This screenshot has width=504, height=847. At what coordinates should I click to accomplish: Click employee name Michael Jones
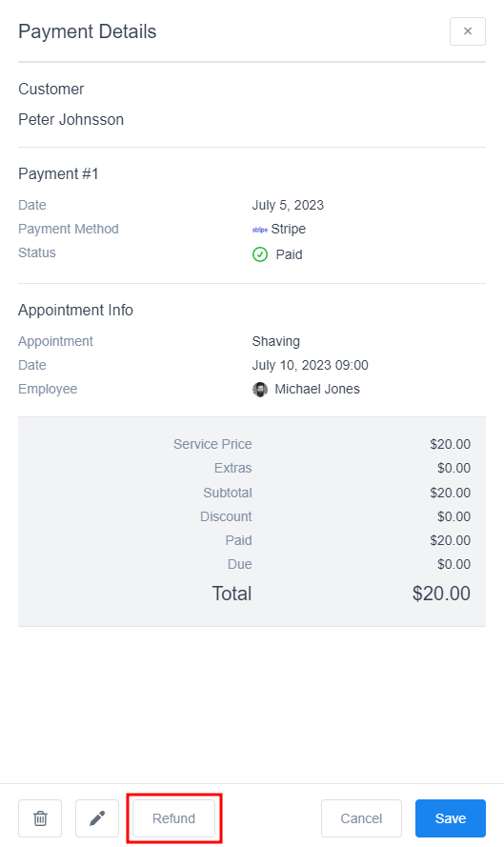tap(317, 389)
